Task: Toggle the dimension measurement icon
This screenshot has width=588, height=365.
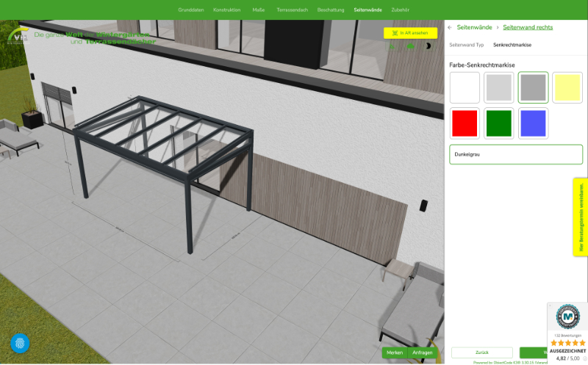Action: (x=392, y=46)
